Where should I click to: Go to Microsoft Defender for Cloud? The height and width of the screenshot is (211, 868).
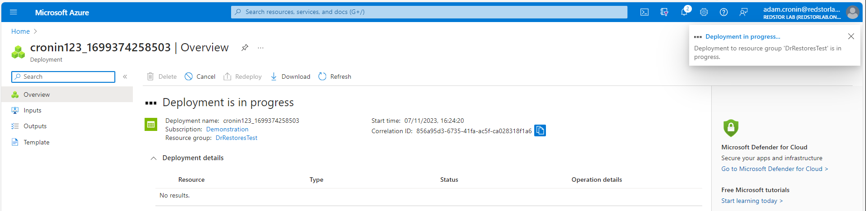(x=775, y=169)
